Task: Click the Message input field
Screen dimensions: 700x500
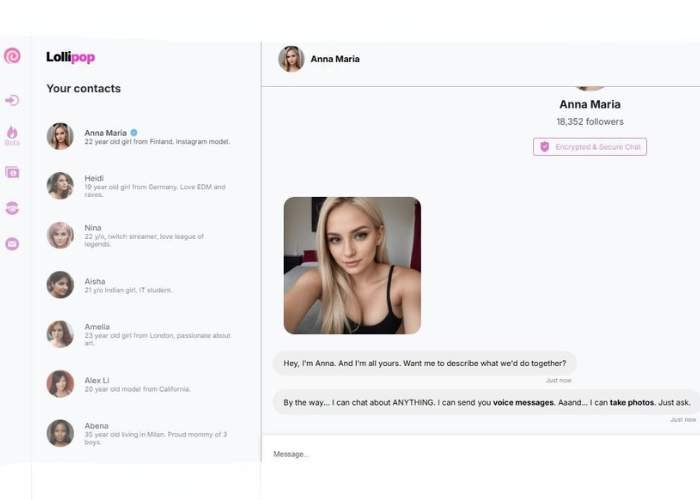Action: pos(481,454)
